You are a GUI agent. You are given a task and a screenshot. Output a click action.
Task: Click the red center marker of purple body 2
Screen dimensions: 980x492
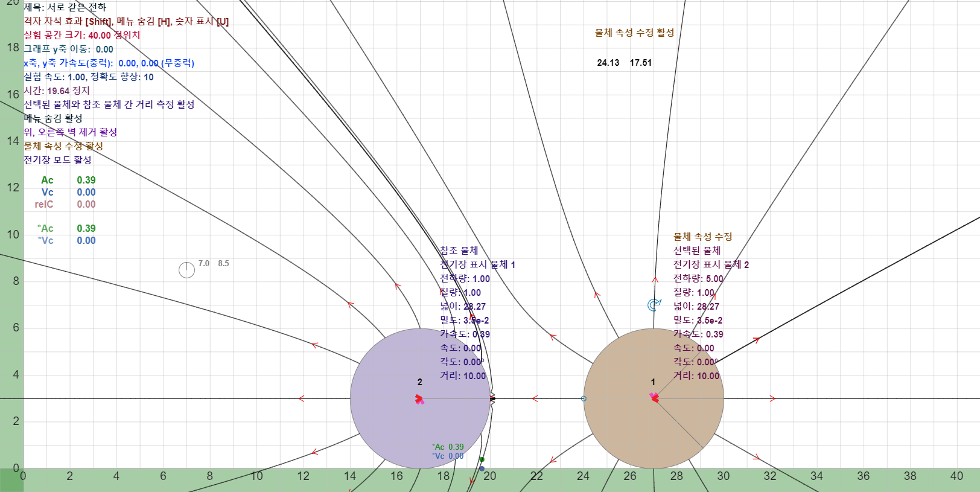(x=419, y=399)
